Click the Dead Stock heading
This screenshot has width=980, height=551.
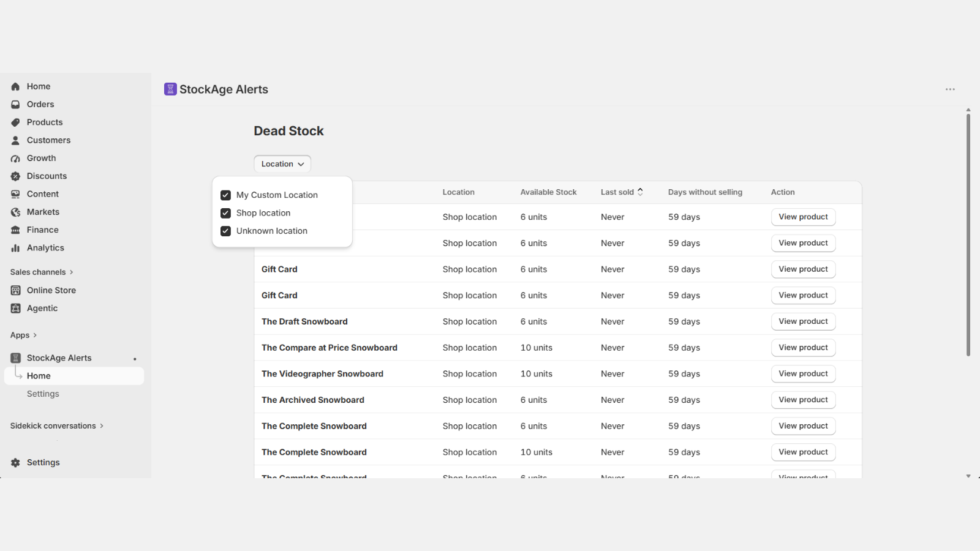click(288, 131)
